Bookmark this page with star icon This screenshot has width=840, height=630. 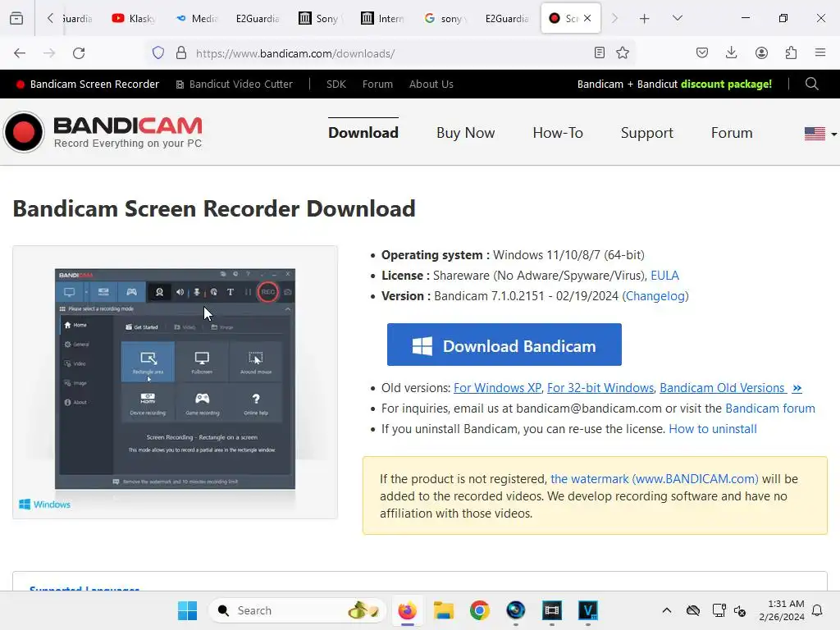pos(623,52)
